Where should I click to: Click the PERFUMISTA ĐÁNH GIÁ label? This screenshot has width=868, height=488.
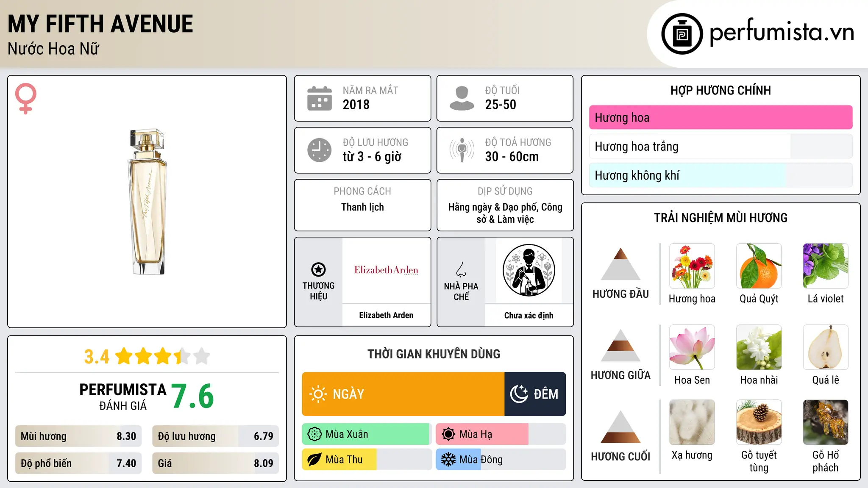click(x=123, y=397)
